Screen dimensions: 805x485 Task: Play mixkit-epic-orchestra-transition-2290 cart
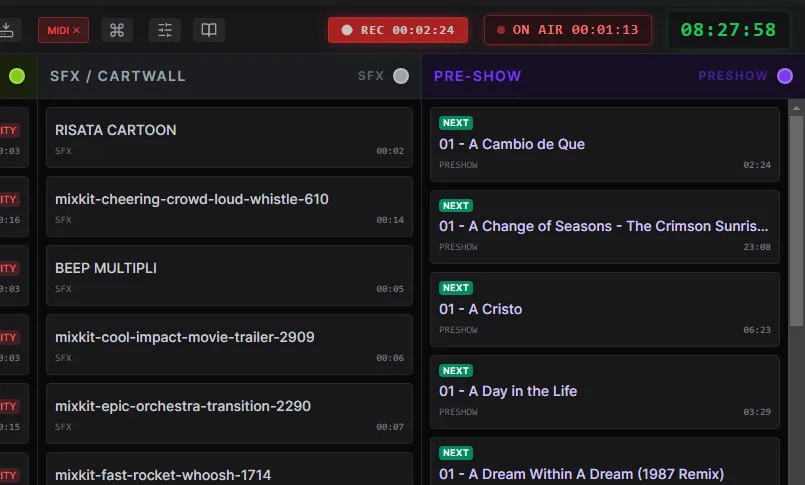click(229, 413)
